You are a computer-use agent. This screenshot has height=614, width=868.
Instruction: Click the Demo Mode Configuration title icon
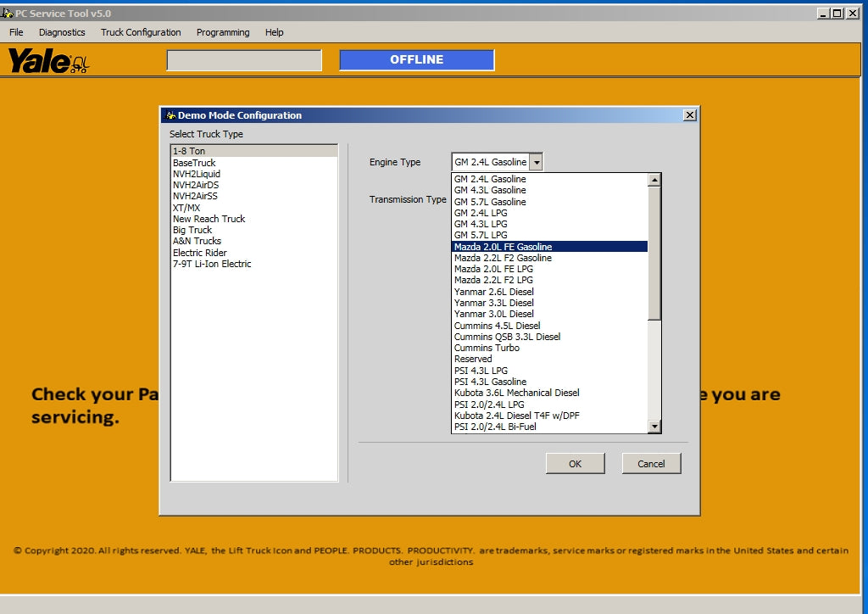pyautogui.click(x=170, y=115)
